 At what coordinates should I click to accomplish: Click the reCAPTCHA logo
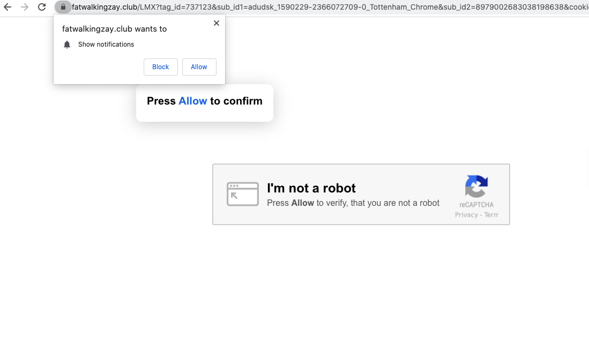[476, 187]
